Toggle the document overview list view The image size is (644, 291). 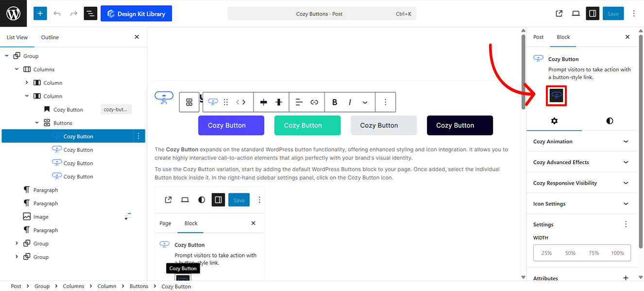pyautogui.click(x=90, y=14)
